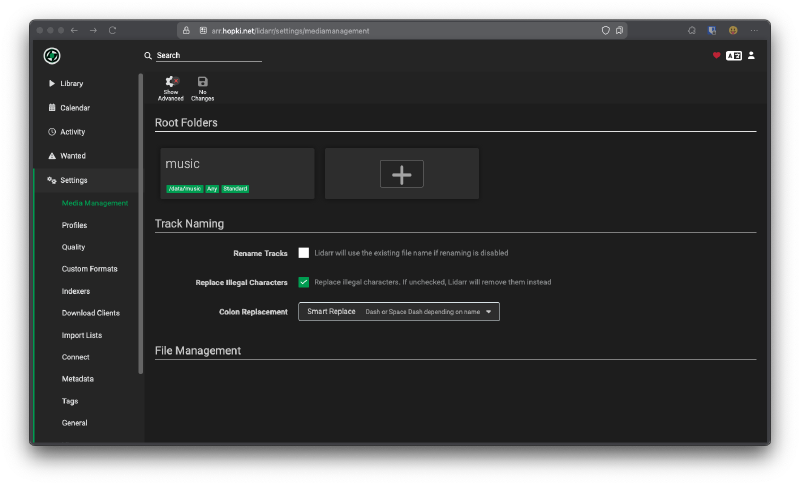Expand the Library sidebar section

pos(71,84)
